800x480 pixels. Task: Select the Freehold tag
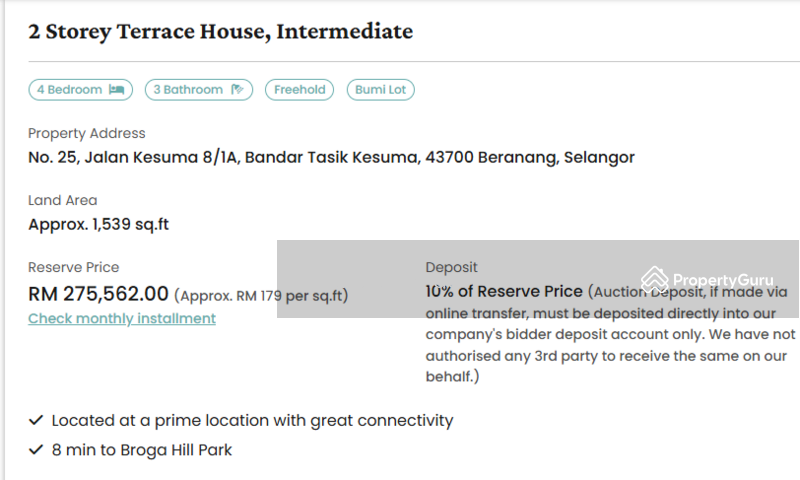[x=299, y=90]
